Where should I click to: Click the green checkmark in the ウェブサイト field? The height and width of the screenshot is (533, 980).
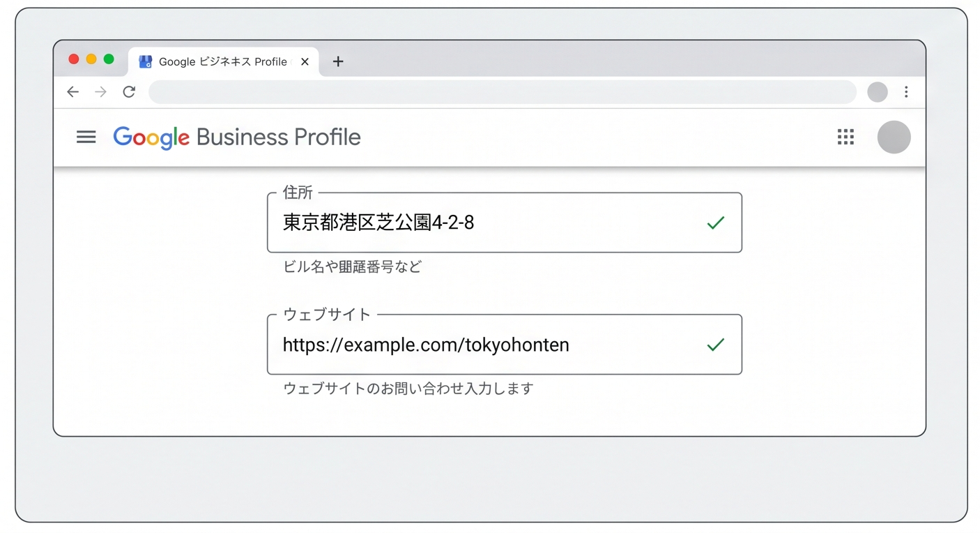(716, 345)
